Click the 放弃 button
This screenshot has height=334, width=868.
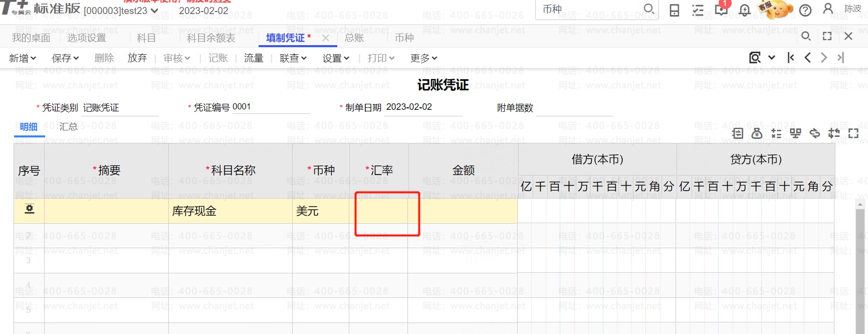click(137, 58)
